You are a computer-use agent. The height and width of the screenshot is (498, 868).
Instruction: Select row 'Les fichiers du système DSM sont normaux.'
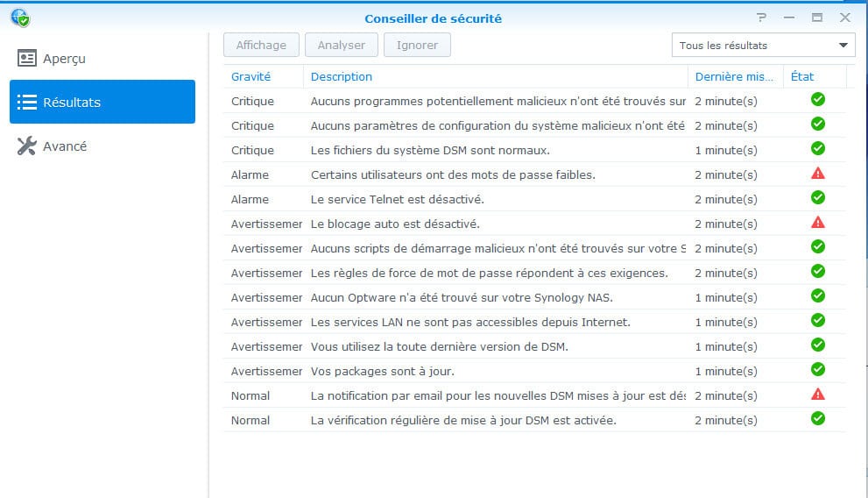[x=535, y=150]
